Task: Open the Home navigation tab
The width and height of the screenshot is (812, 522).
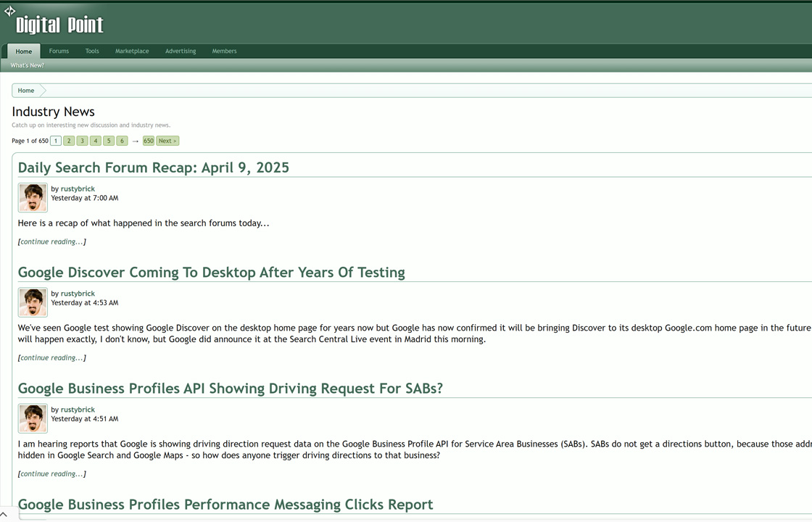Action: coord(24,51)
